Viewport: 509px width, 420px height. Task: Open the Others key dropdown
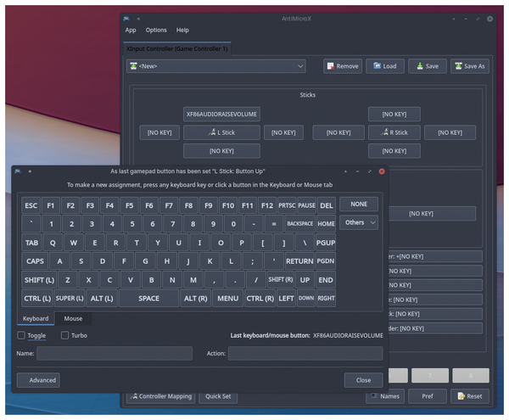[x=359, y=222]
